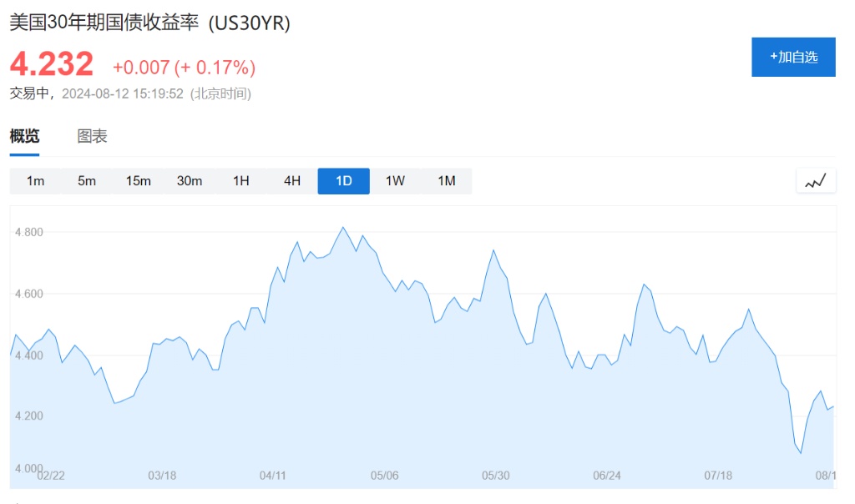855x504 pixels.
Task: Select the 1D timeframe button
Action: click(x=343, y=181)
